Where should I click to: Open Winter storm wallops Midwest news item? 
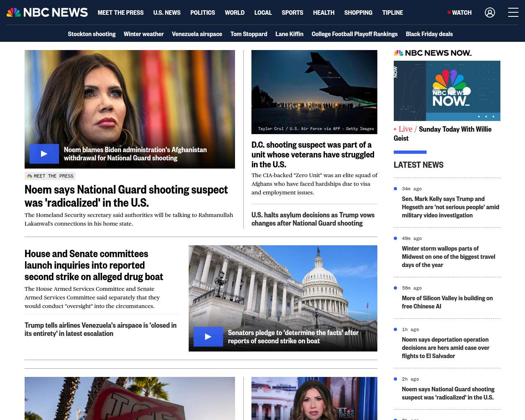(x=449, y=257)
